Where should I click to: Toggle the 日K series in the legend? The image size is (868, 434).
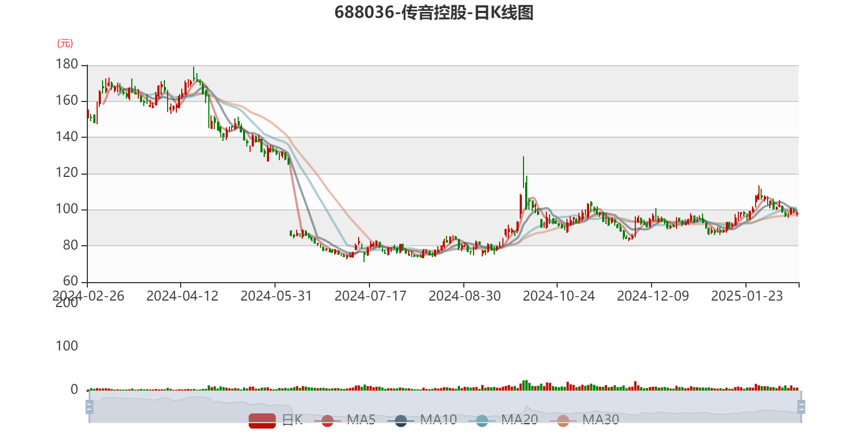pos(276,420)
